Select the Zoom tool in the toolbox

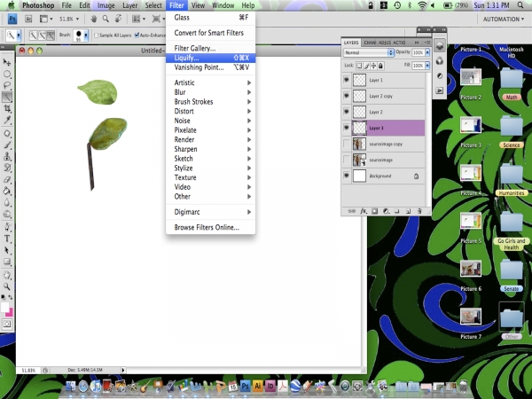point(7,286)
